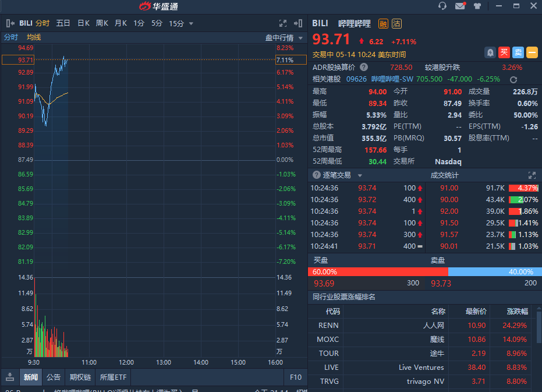Open the 逐笔交易 dropdown arrow

(360, 175)
